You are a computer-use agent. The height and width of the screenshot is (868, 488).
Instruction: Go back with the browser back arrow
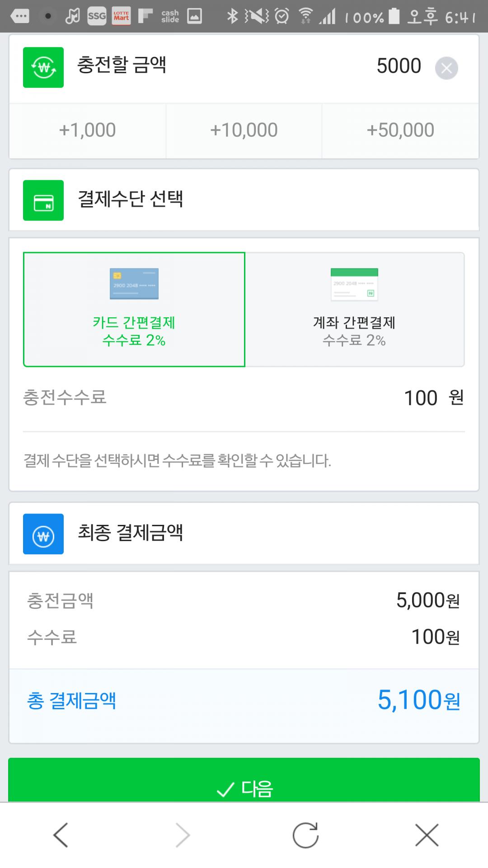pos(61,835)
